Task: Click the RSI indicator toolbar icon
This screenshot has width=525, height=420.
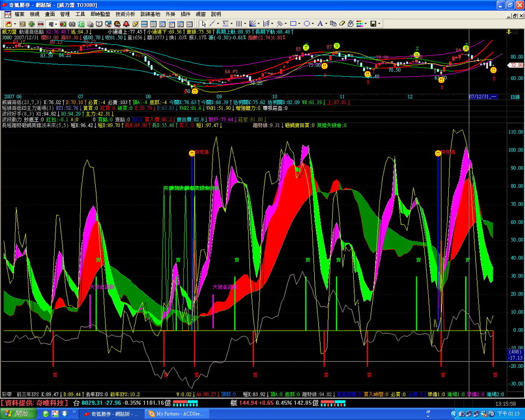Action: [x=23, y=24]
